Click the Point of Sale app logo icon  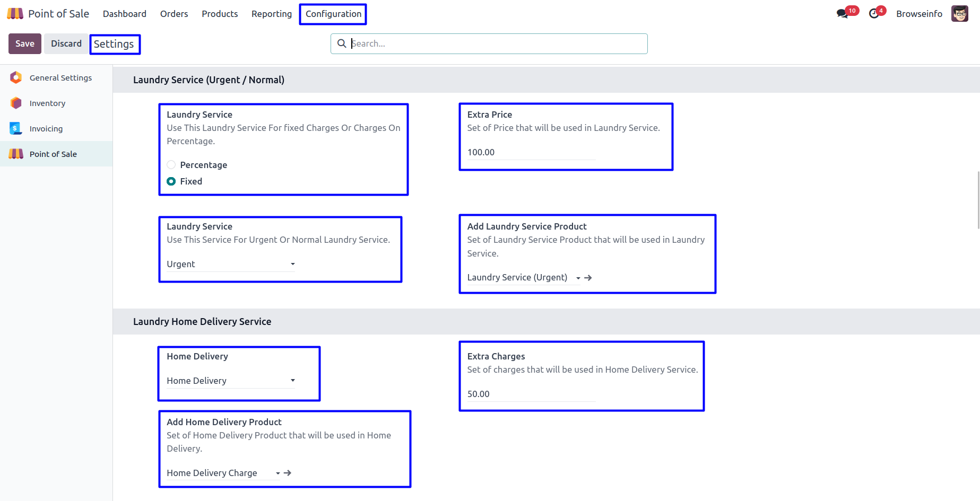point(15,14)
